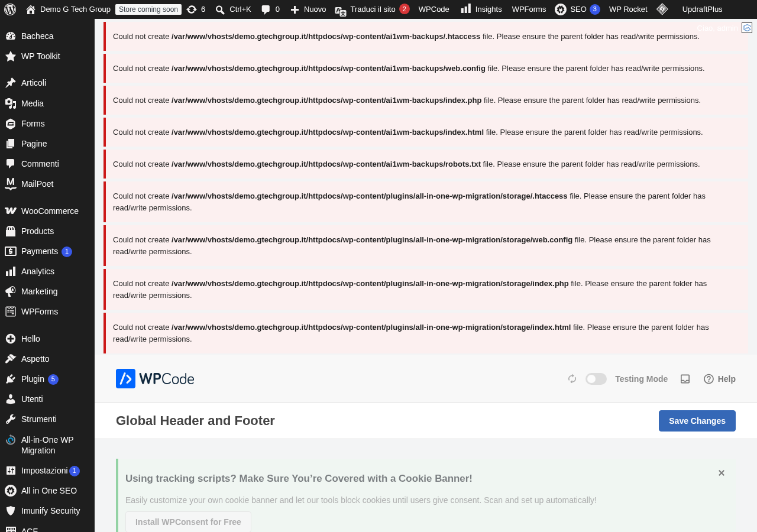Click the Store coming soon badge
The image size is (757, 532).
(148, 9)
